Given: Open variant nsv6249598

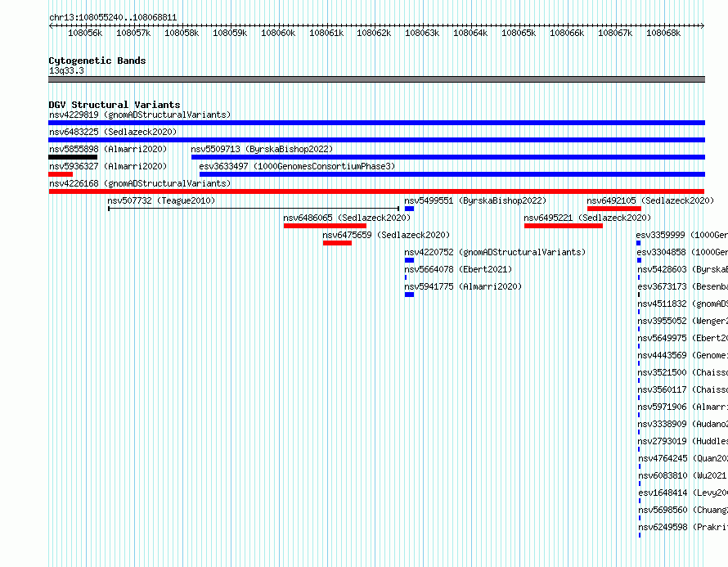Looking at the screenshot, I should tap(683, 527).
